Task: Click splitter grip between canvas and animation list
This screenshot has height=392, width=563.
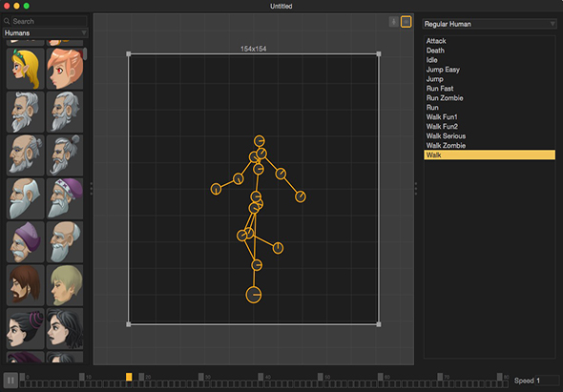Action: [x=416, y=189]
